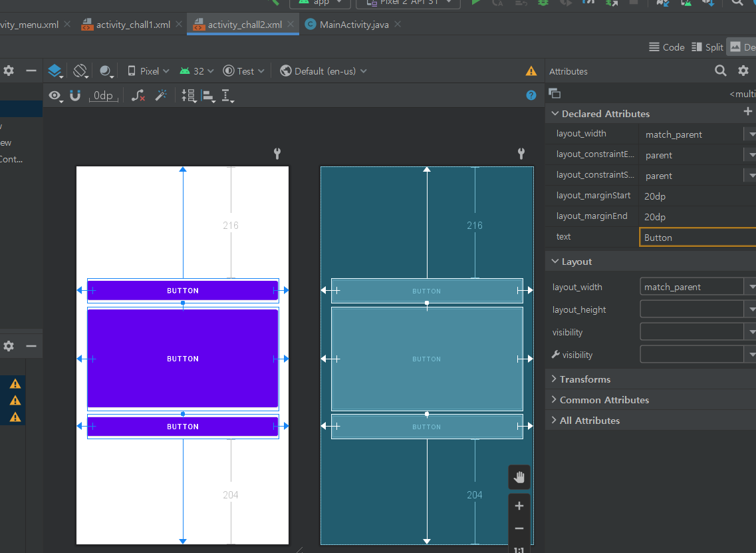Open the Default (en-us) locale dropdown
This screenshot has height=553, width=756.
coord(323,71)
